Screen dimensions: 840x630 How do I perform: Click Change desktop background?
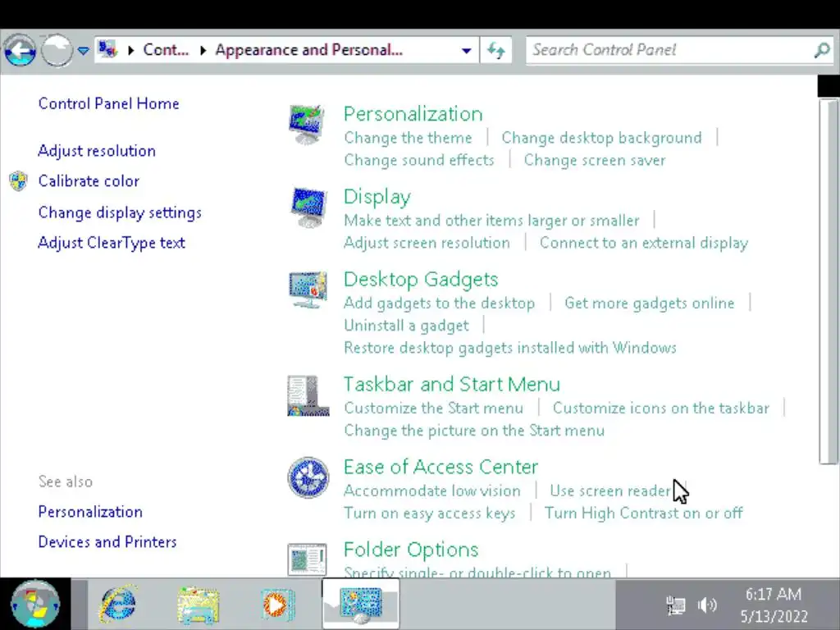tap(601, 138)
